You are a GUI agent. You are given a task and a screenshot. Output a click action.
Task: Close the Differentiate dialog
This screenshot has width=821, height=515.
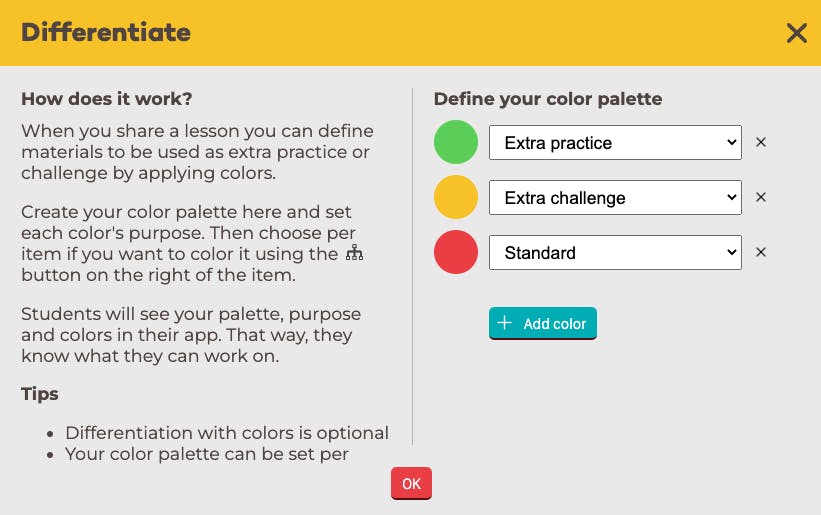point(796,33)
